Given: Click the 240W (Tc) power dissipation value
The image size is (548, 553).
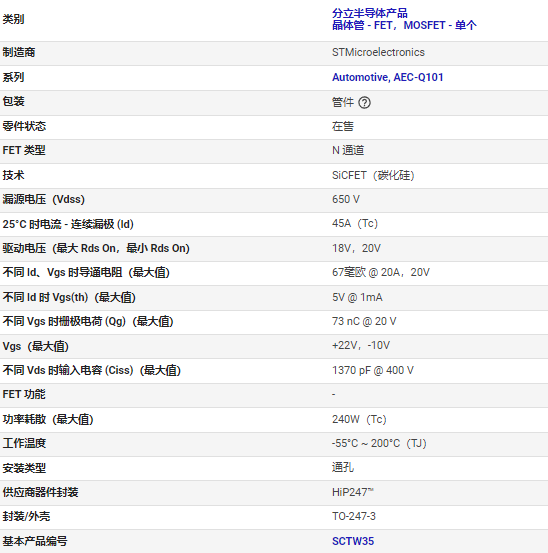Looking at the screenshot, I should point(359,419).
